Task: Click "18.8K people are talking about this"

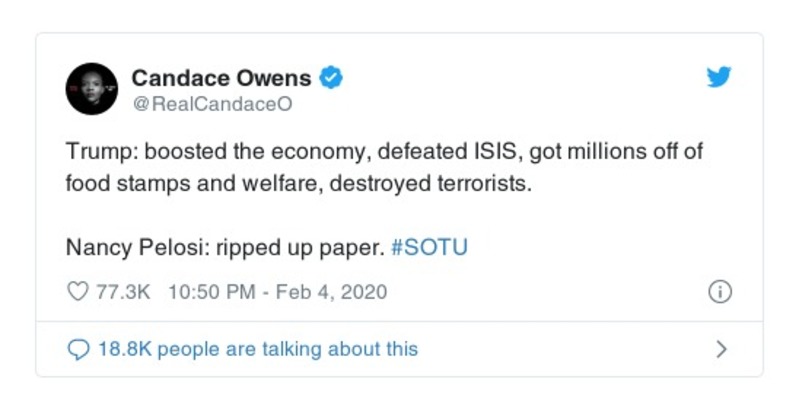Action: (257, 349)
